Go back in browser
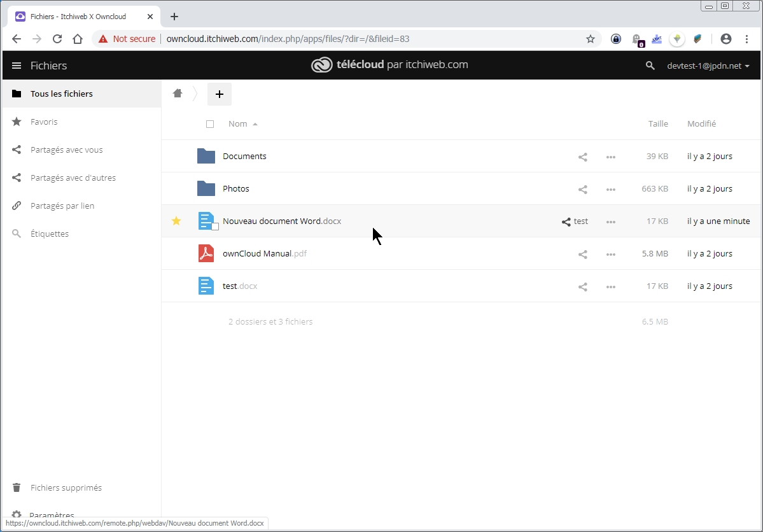763x532 pixels. (17, 39)
